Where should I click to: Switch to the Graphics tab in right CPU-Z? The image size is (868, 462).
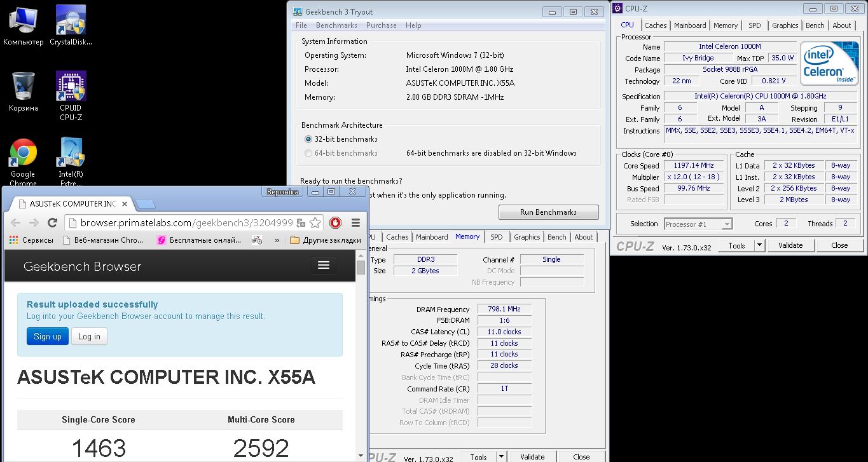click(785, 25)
